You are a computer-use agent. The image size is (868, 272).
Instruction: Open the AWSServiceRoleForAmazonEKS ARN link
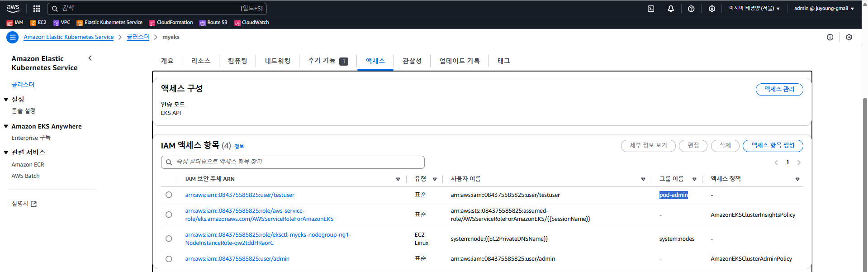(259, 215)
